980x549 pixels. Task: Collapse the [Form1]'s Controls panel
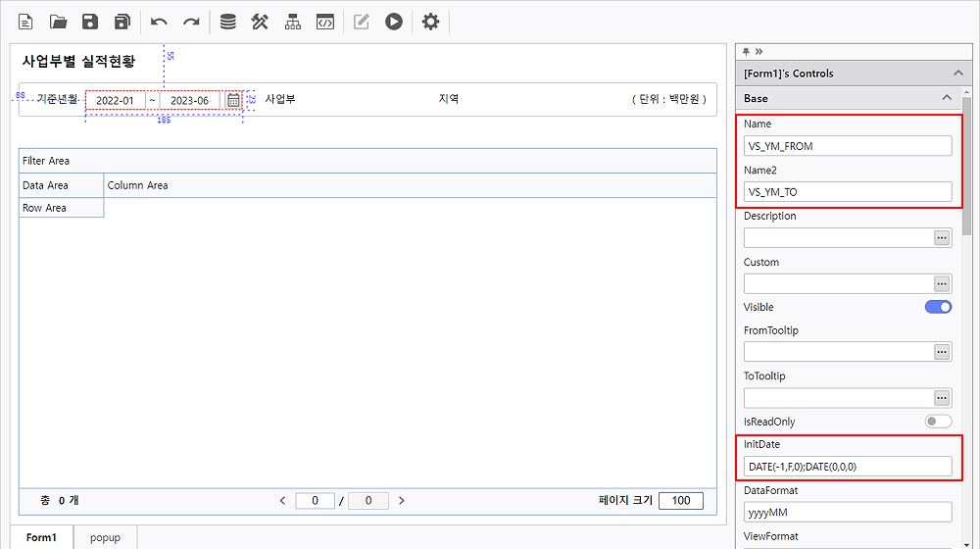tap(958, 74)
